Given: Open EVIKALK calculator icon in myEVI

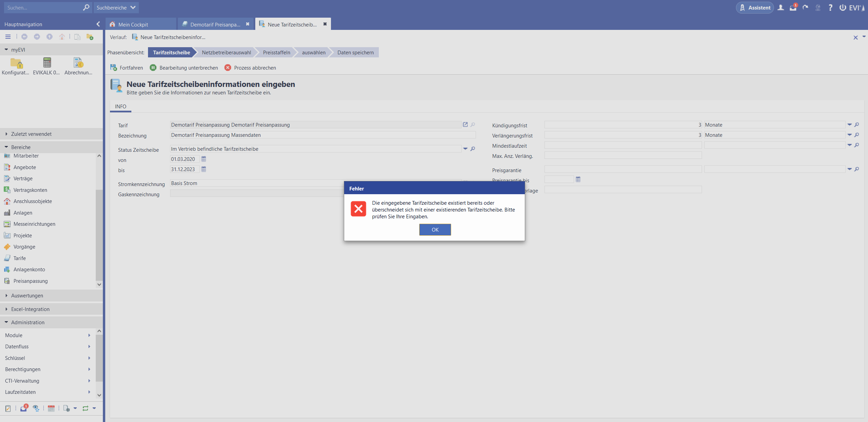Looking at the screenshot, I should tap(47, 63).
